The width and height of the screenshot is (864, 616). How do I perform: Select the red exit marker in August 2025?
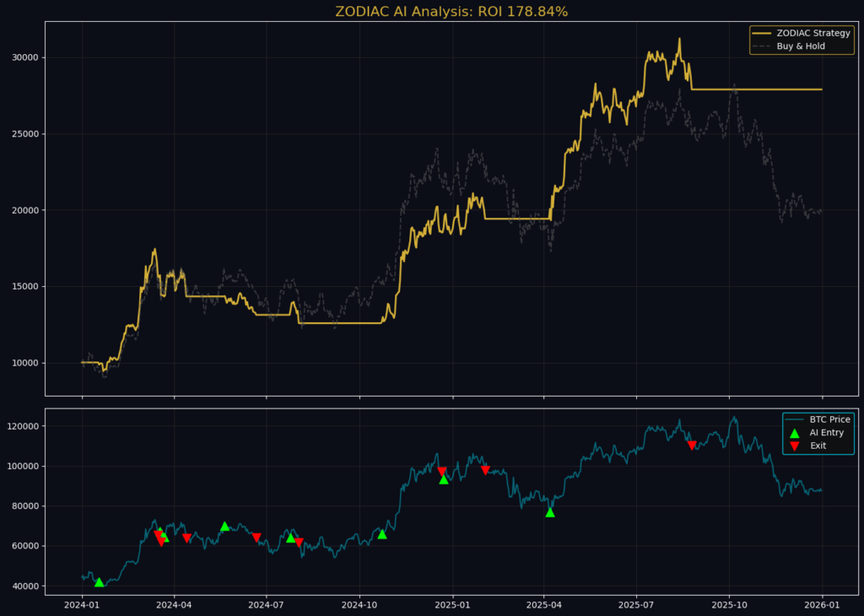click(692, 446)
